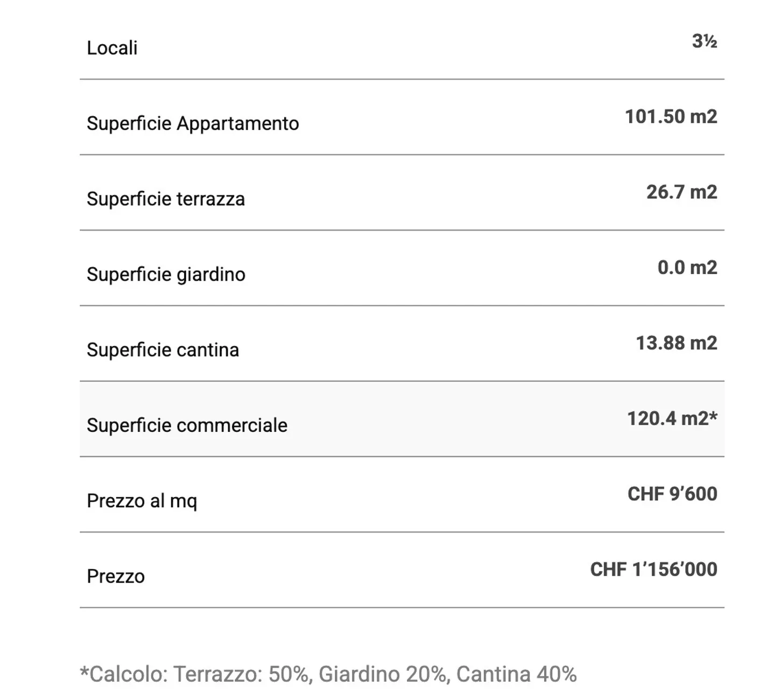This screenshot has width=775, height=700.
Task: Select the 3½ rooms value
Action: coord(704,41)
